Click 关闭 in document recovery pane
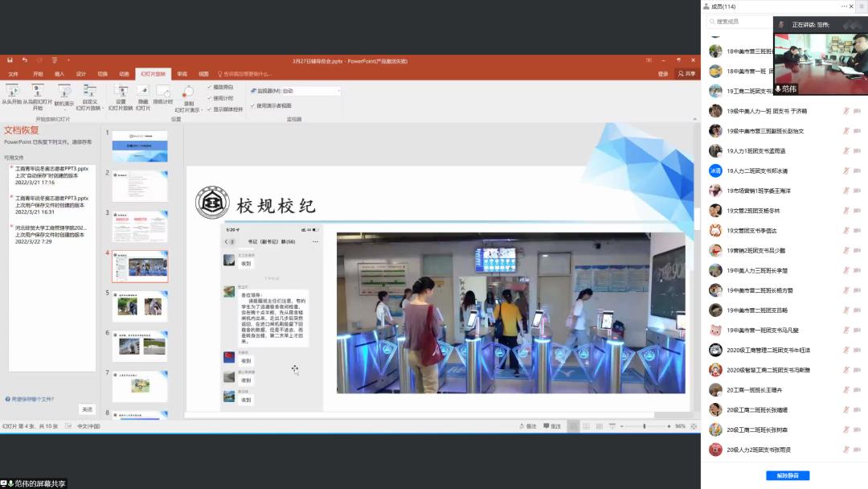 click(x=87, y=409)
